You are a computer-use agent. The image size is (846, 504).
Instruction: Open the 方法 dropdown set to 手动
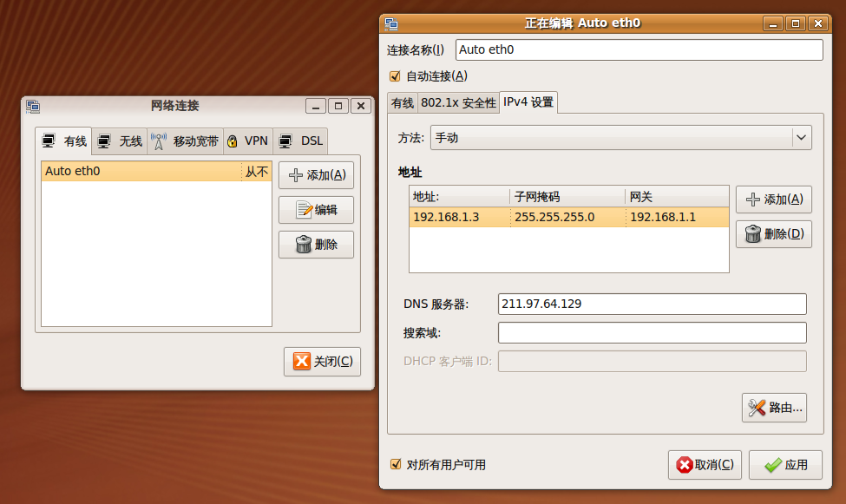621,138
